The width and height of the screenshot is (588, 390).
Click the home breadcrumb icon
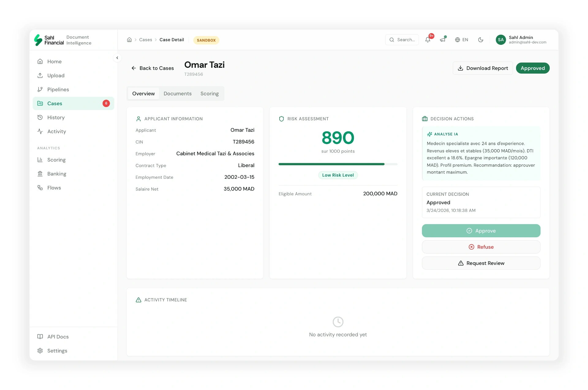[129, 40]
